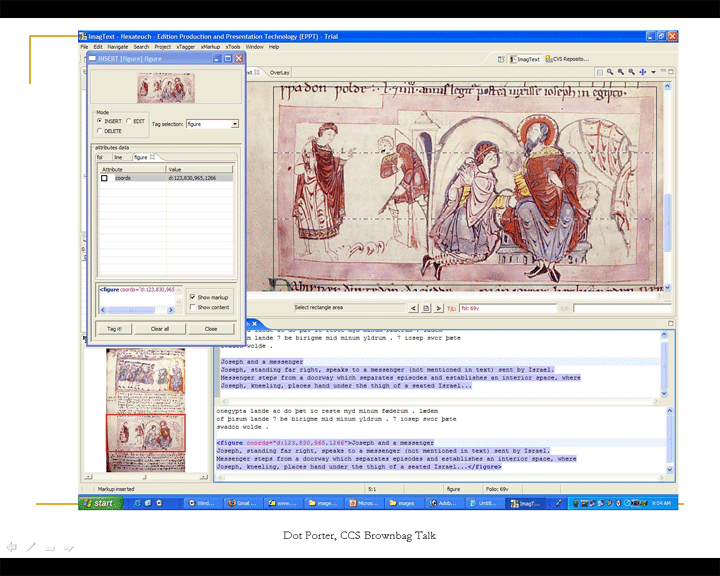Open the Navigate menu

(x=118, y=47)
